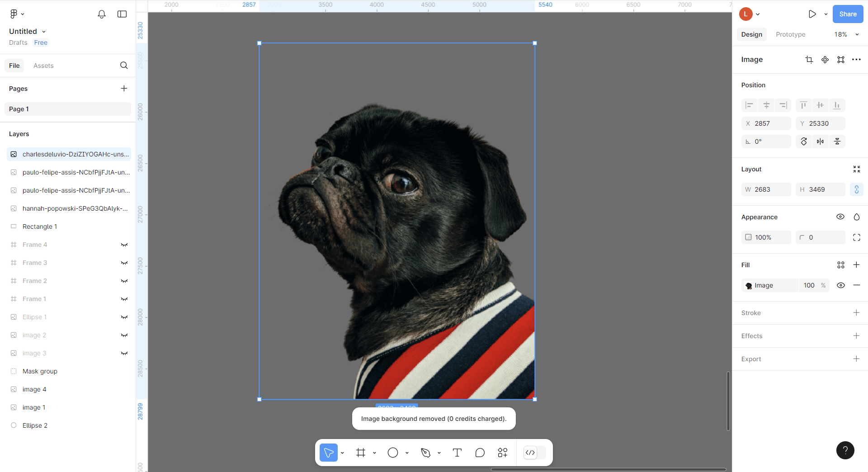
Task: Switch to the Assets tab
Action: tap(43, 66)
